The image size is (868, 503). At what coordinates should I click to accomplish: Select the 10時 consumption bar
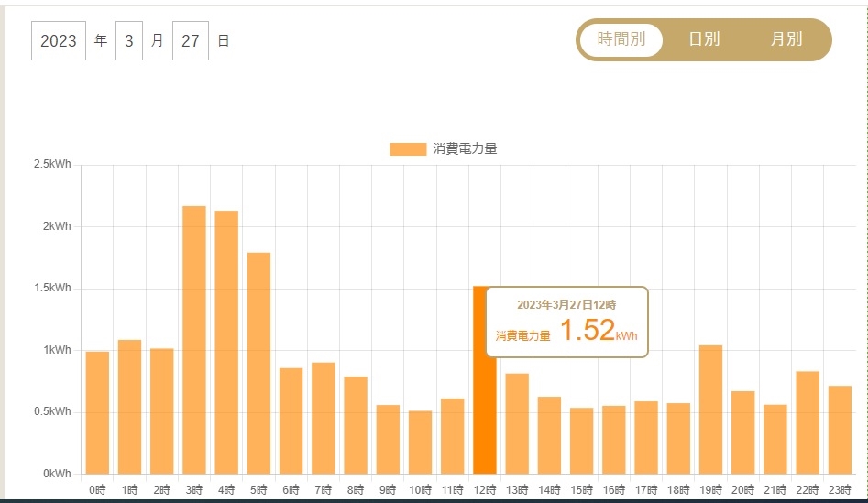click(x=420, y=443)
